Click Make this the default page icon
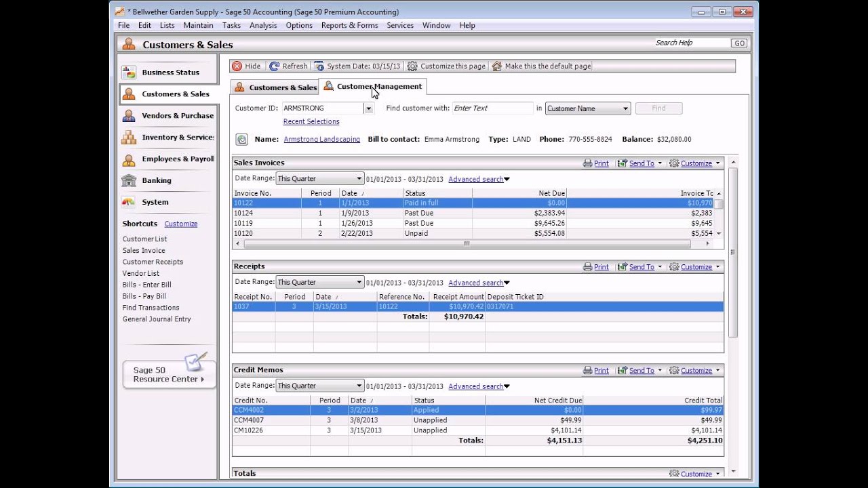The width and height of the screenshot is (868, 488). 496,66
